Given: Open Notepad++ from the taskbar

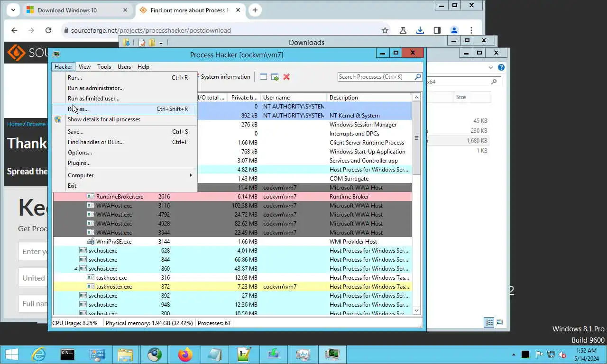Looking at the screenshot, I should coord(244,355).
